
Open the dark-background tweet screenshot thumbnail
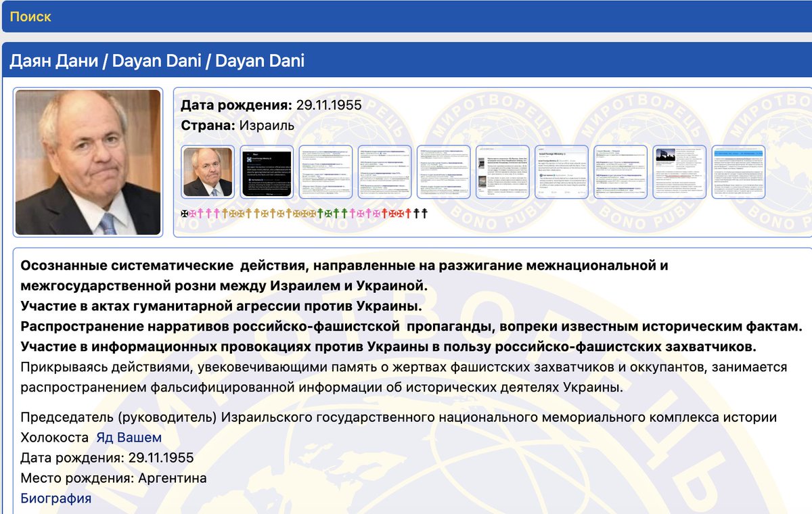(x=267, y=172)
